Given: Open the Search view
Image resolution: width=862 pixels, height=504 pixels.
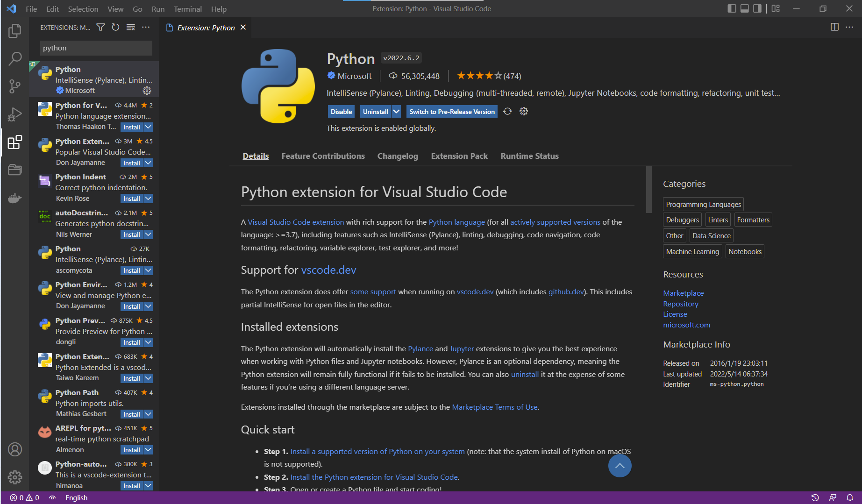Looking at the screenshot, I should [14, 58].
